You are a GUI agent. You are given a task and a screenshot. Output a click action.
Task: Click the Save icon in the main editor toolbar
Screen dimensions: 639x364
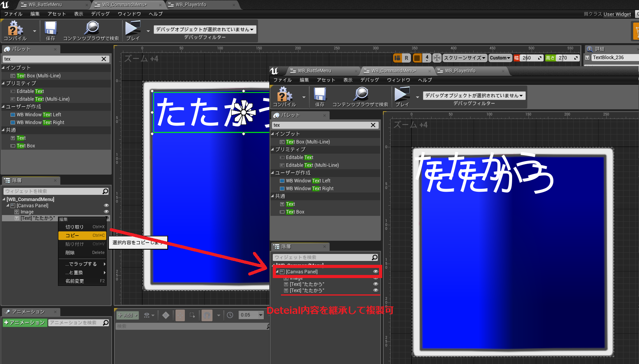tap(51, 28)
